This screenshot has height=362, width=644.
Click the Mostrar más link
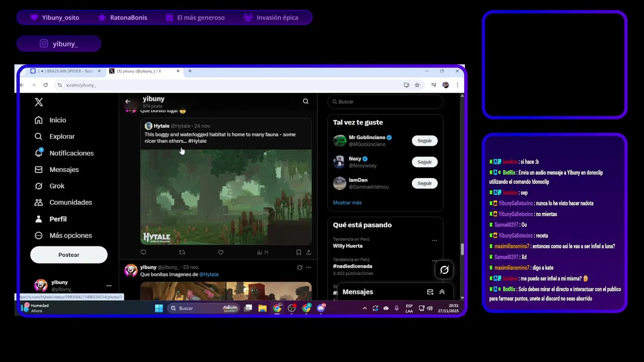(347, 203)
